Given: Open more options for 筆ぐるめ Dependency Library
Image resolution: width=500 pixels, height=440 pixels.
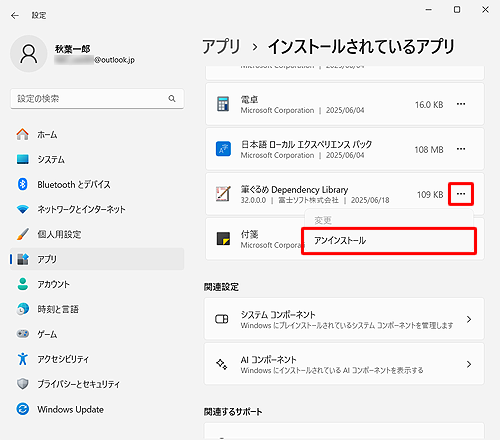Looking at the screenshot, I should point(461,194).
